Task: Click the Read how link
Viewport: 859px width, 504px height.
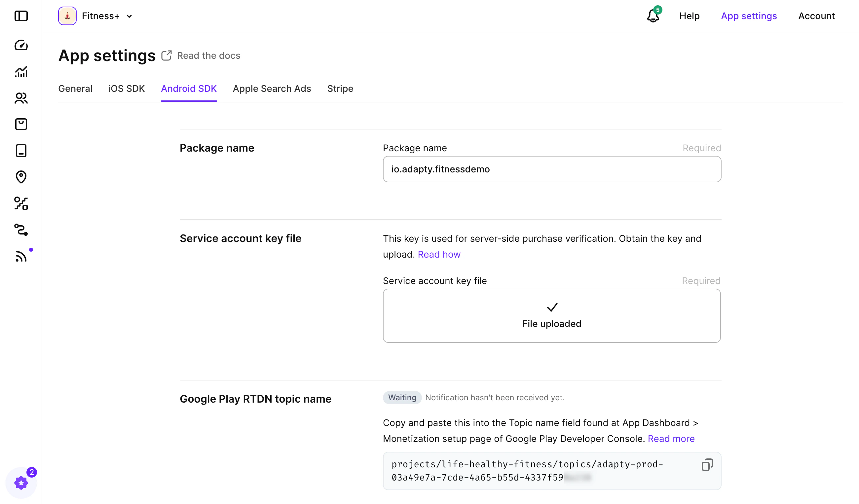Action: pyautogui.click(x=439, y=255)
